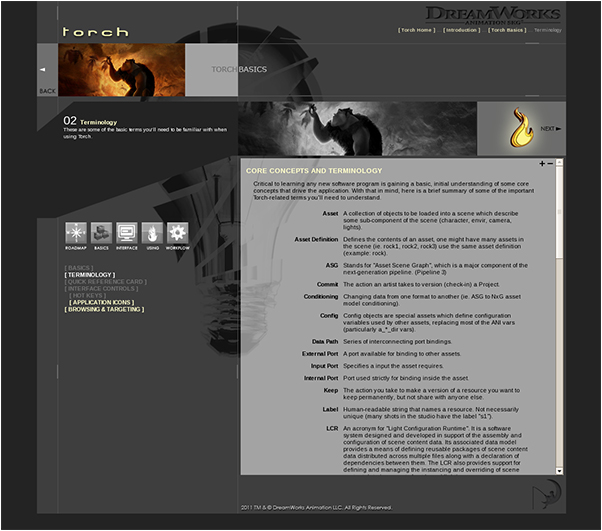Click the back arrow icon

click(x=43, y=69)
